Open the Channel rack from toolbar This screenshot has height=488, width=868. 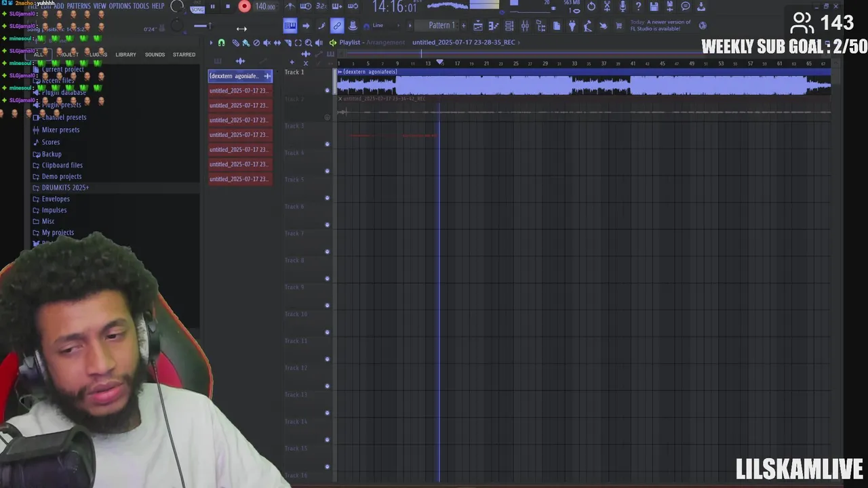tap(509, 26)
